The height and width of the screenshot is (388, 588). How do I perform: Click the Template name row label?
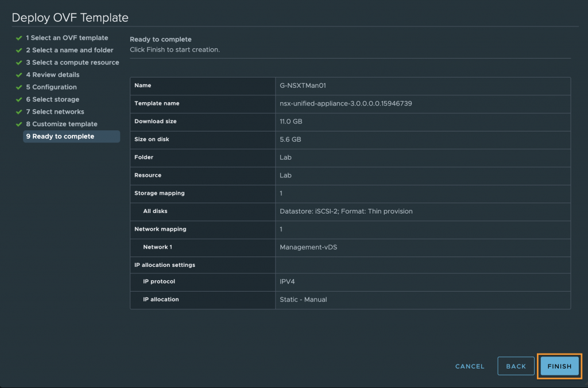click(157, 103)
